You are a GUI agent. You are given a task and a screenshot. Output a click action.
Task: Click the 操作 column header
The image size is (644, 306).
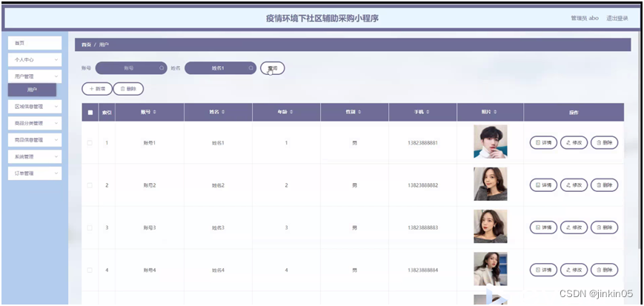[x=574, y=112]
